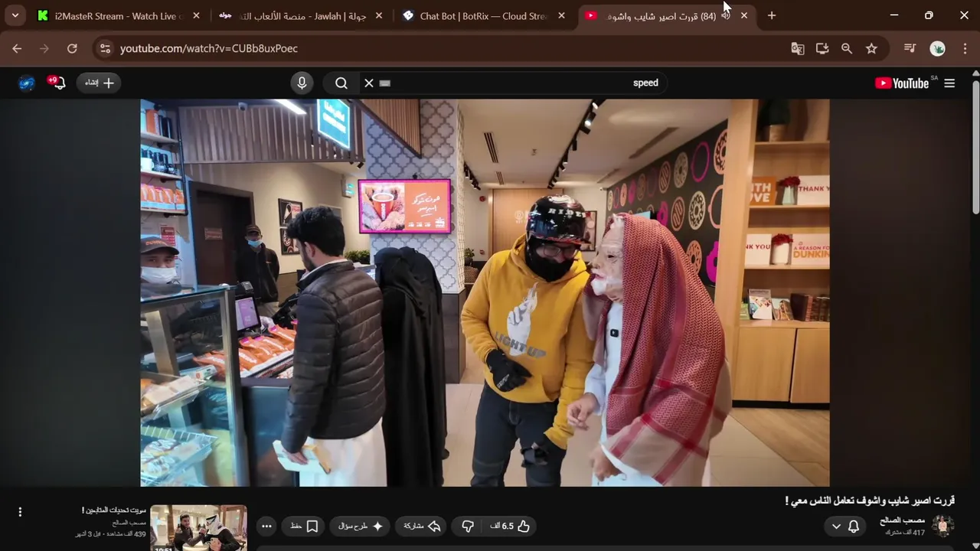This screenshot has height=551, width=980.
Task: Close the Chat Bot BotRix tab
Action: [x=561, y=15]
